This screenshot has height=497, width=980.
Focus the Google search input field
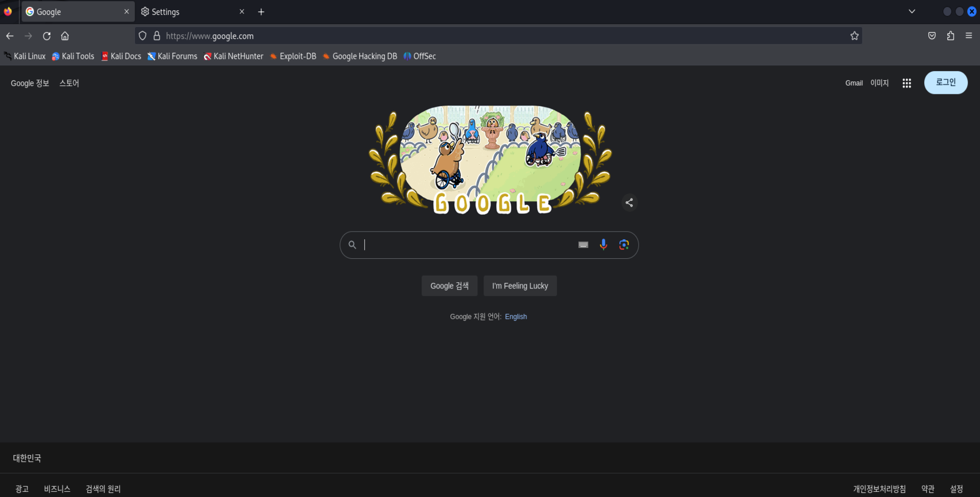468,245
